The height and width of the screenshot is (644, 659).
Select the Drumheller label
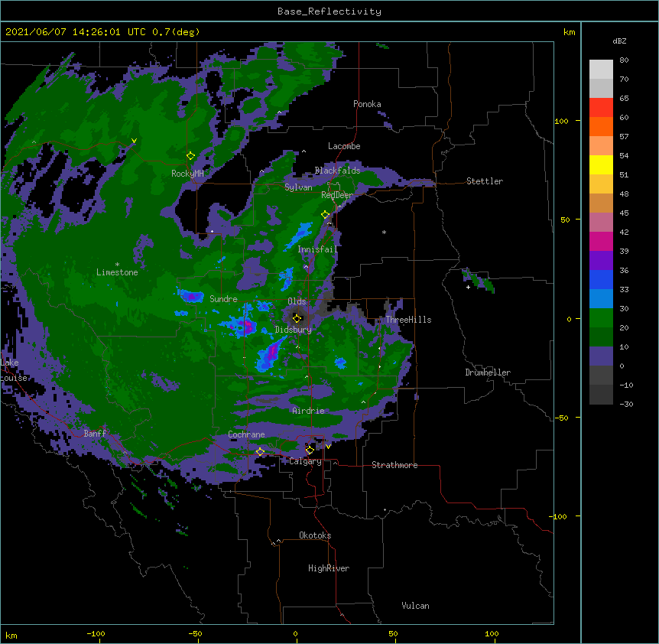coord(488,372)
